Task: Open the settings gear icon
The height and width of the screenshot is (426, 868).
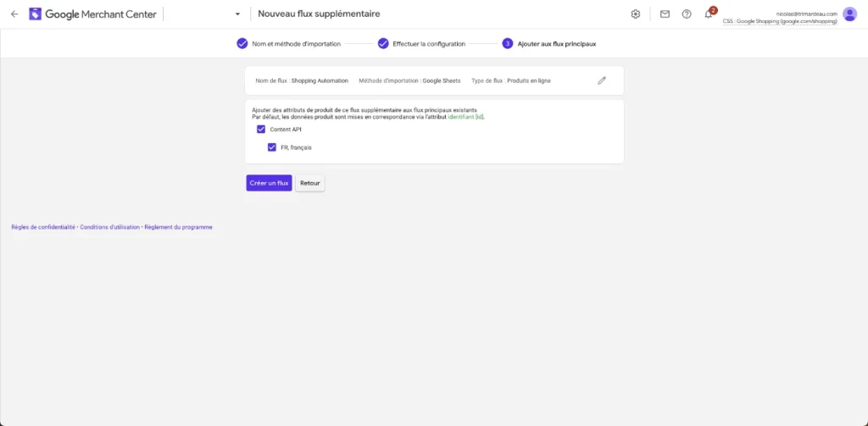Action: pyautogui.click(x=636, y=14)
